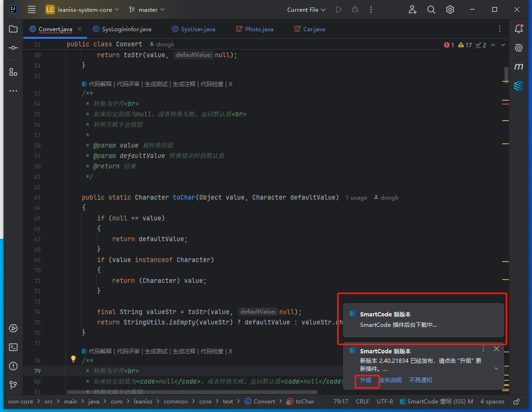
Task: Open the Current File run configuration dropdown
Action: (306, 9)
